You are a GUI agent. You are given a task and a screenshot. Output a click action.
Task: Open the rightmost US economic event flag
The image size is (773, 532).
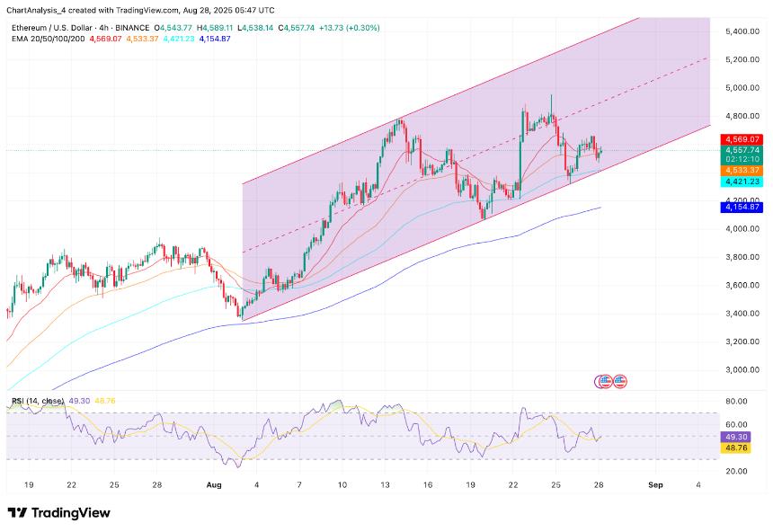[619, 381]
